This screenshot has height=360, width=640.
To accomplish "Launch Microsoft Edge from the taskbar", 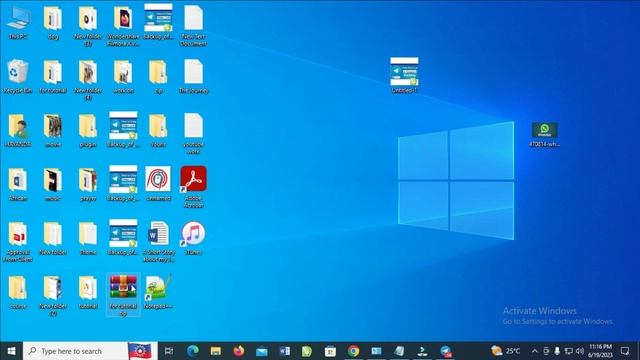I will [x=193, y=351].
